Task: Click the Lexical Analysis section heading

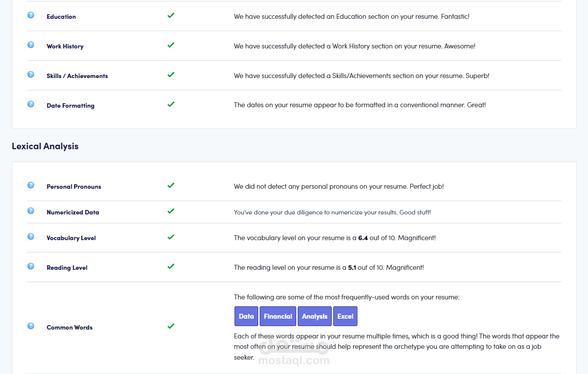Action: [45, 146]
